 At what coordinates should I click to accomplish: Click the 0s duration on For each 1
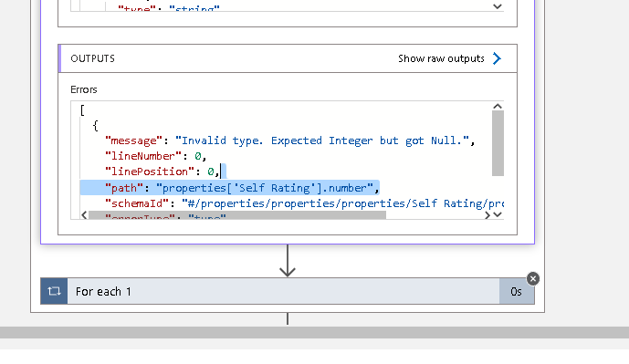tap(517, 291)
